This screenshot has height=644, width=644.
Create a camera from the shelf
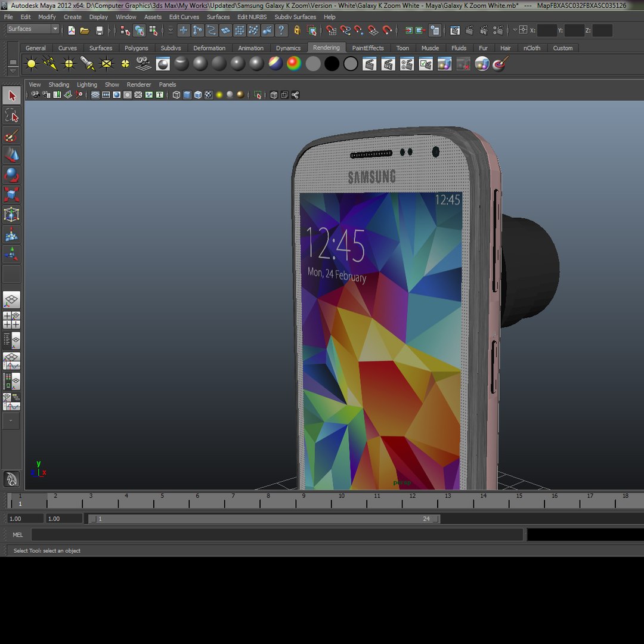144,64
